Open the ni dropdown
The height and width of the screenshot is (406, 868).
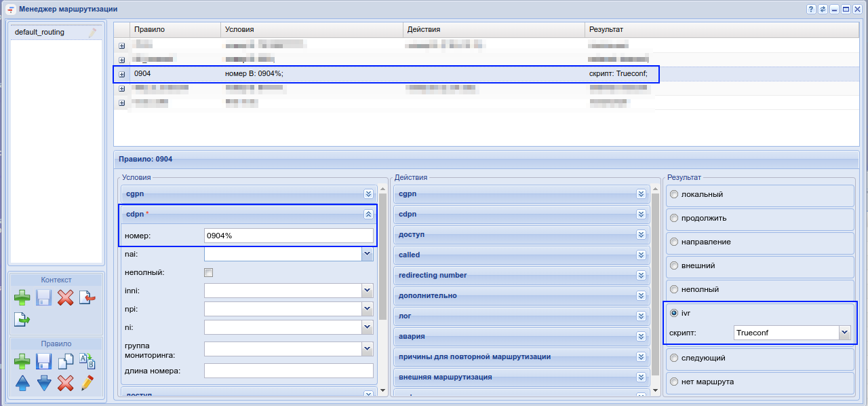368,327
